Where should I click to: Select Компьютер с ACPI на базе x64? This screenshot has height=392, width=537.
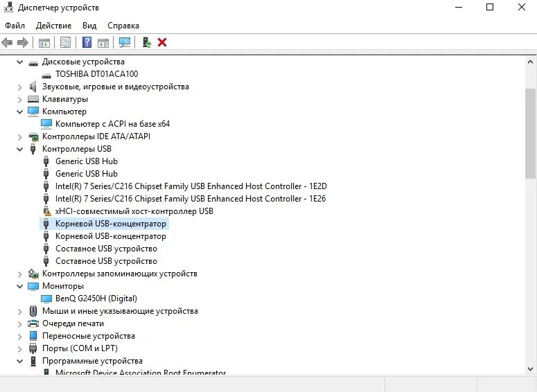(113, 124)
